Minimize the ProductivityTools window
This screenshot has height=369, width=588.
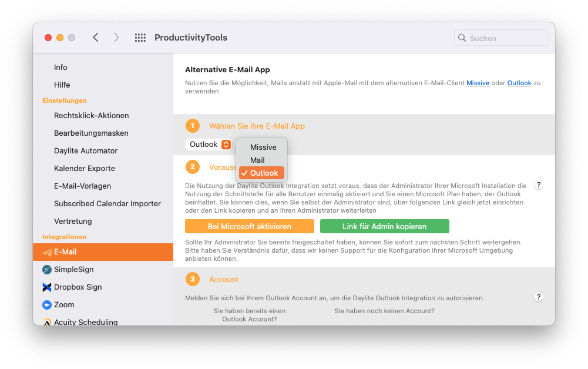(x=60, y=38)
